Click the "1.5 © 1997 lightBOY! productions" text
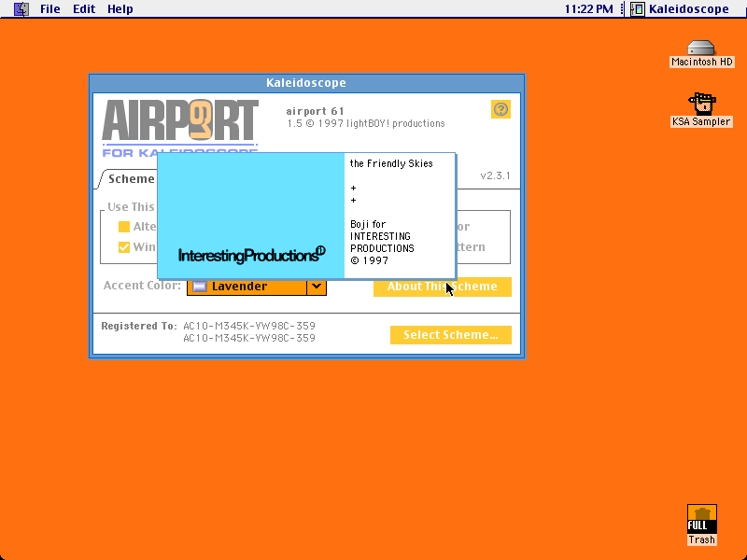Screen dimensions: 747x560 (x=366, y=124)
